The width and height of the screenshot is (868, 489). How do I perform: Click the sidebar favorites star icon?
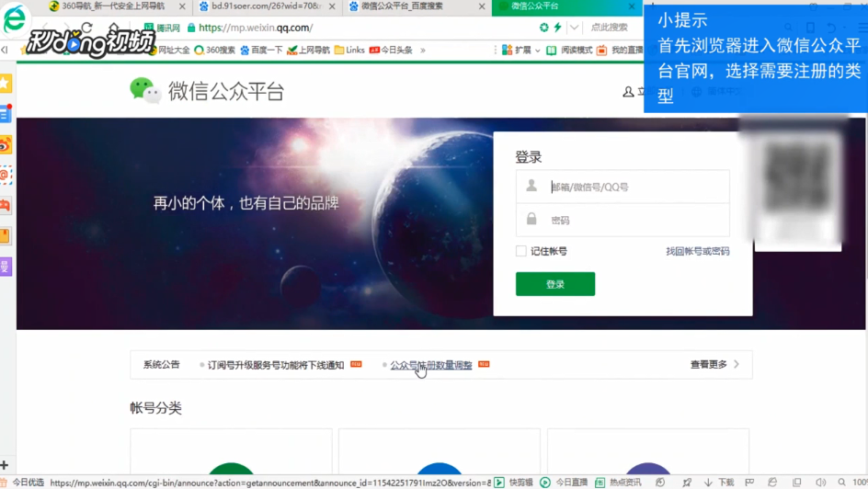click(x=5, y=84)
